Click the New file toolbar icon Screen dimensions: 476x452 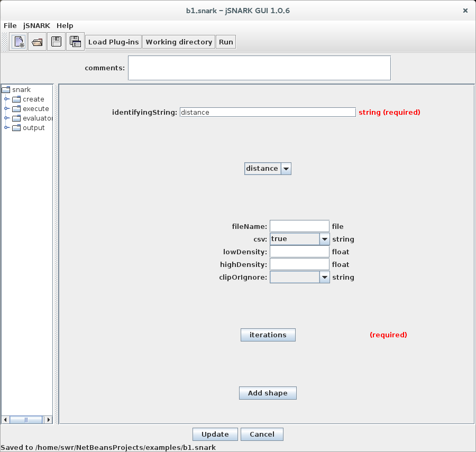pyautogui.click(x=19, y=42)
